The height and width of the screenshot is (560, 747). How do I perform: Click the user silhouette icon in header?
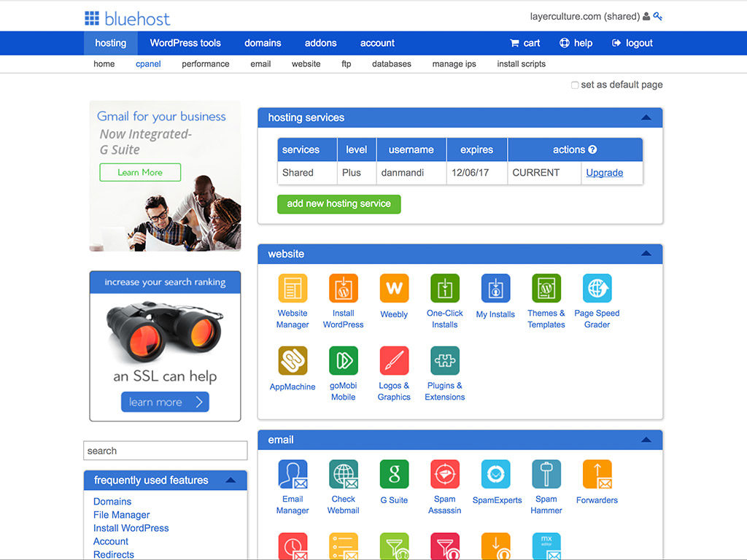click(x=646, y=16)
